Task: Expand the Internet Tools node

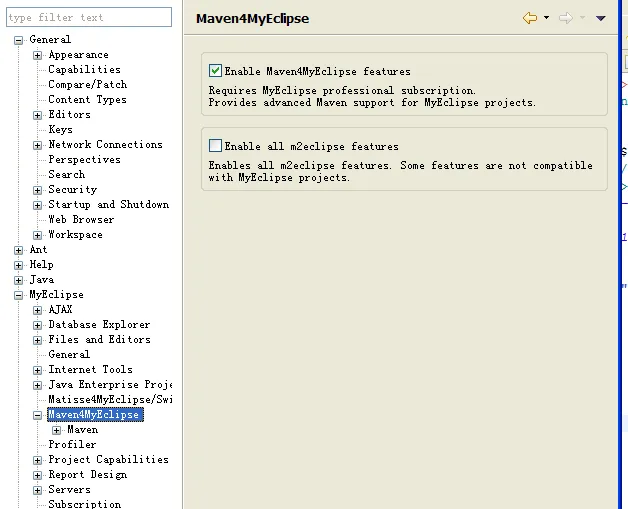Action: click(37, 370)
